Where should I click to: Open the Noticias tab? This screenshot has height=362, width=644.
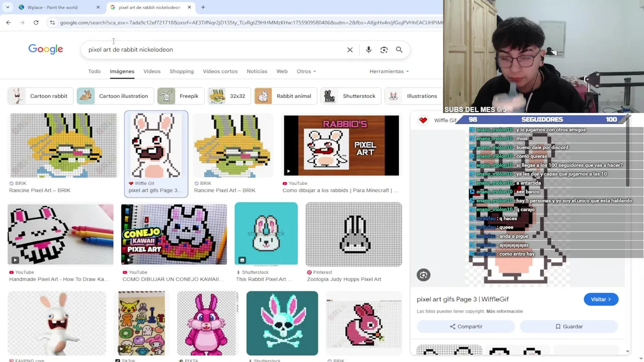(x=257, y=71)
